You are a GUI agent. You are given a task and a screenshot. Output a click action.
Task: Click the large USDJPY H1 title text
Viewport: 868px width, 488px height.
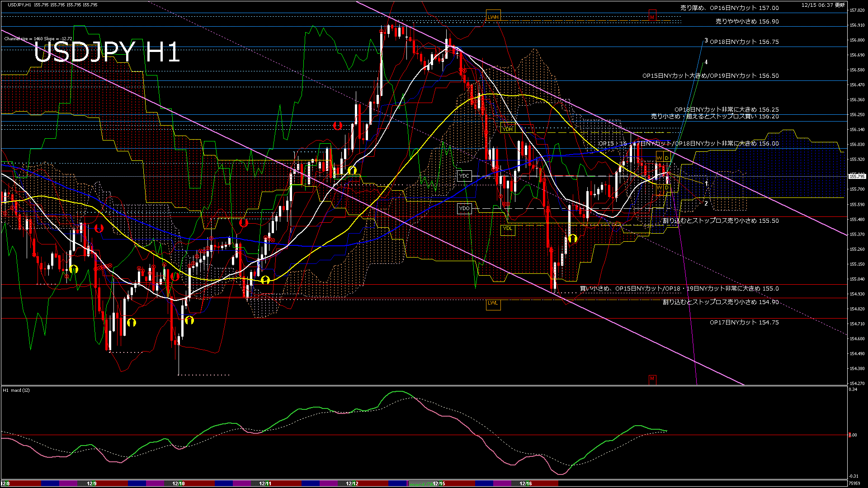click(107, 52)
